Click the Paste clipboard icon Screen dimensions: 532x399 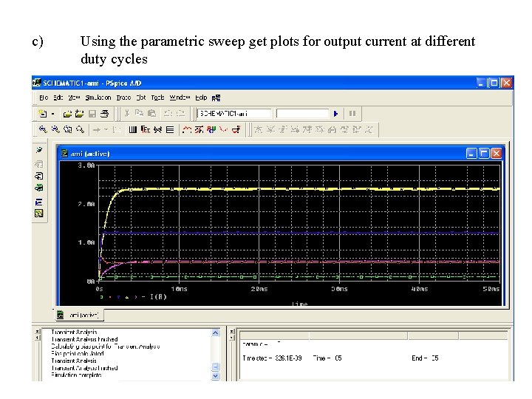pyautogui.click(x=151, y=113)
